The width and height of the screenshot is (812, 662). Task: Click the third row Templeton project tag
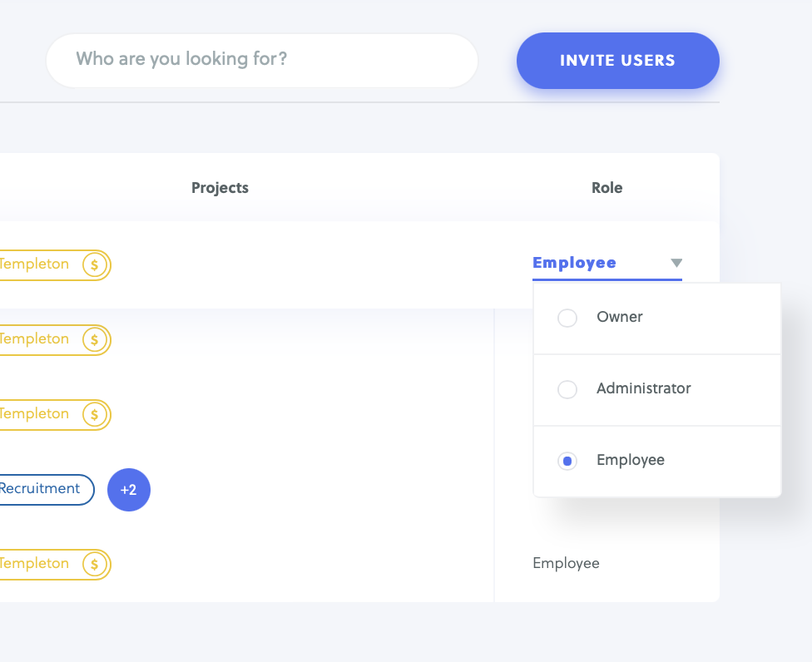54,415
